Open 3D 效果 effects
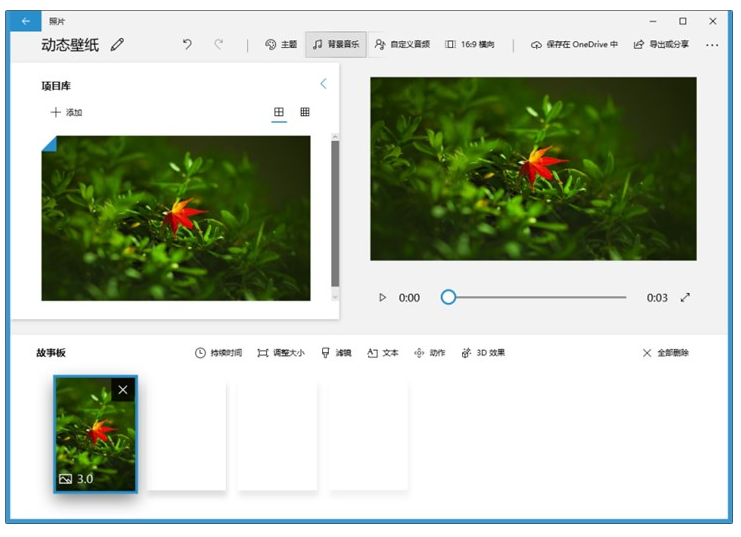The height and width of the screenshot is (537, 741). coord(483,353)
